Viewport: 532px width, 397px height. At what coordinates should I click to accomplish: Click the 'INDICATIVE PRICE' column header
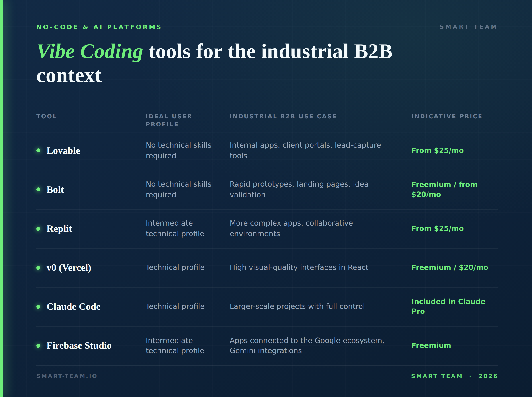(447, 116)
